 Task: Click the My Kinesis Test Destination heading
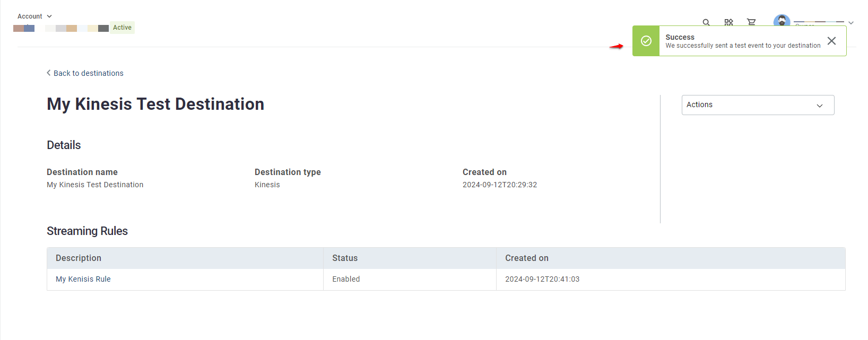click(x=155, y=104)
